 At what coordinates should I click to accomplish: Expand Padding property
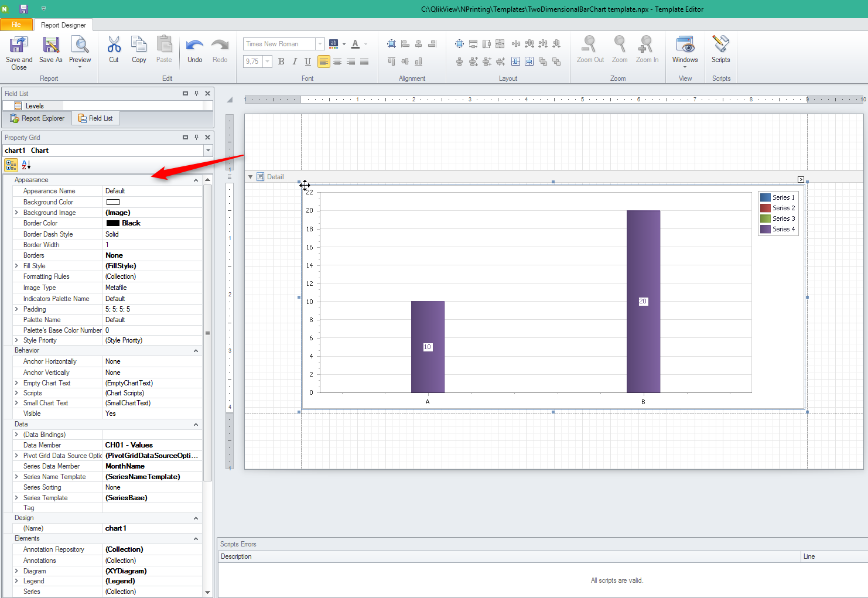(x=16, y=309)
